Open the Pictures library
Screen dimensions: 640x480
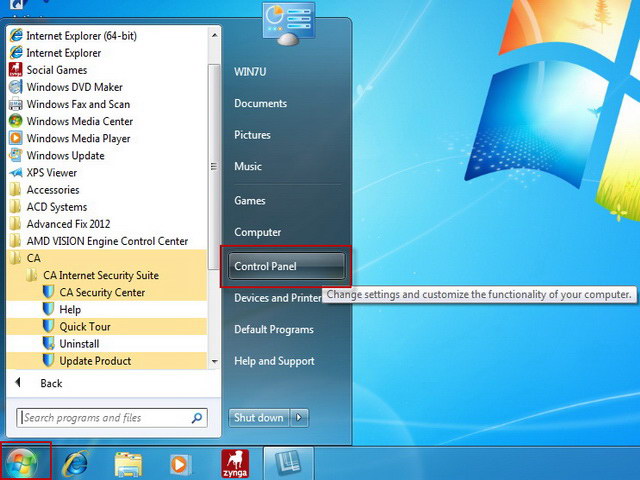click(x=252, y=135)
